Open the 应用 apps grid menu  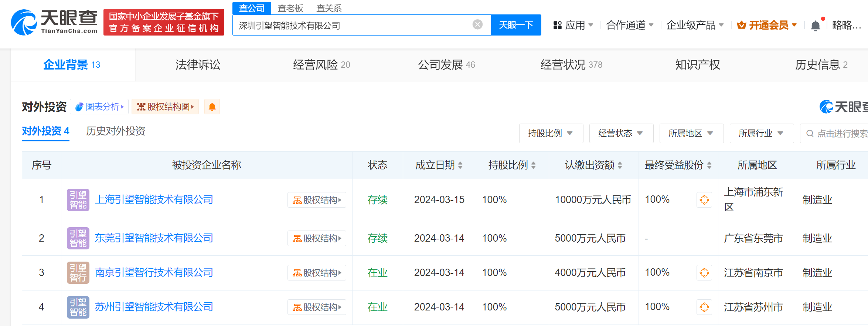[573, 25]
